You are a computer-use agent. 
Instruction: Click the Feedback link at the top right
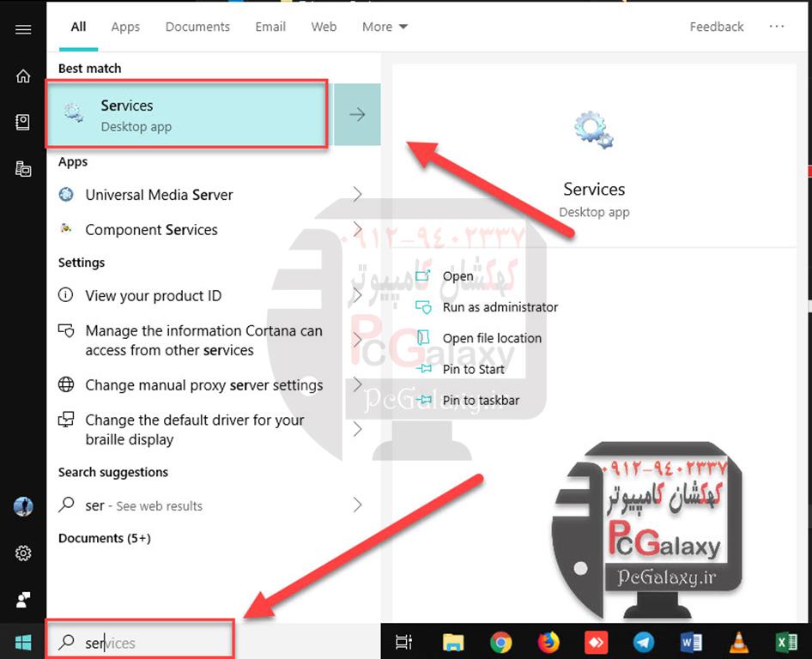pos(716,27)
